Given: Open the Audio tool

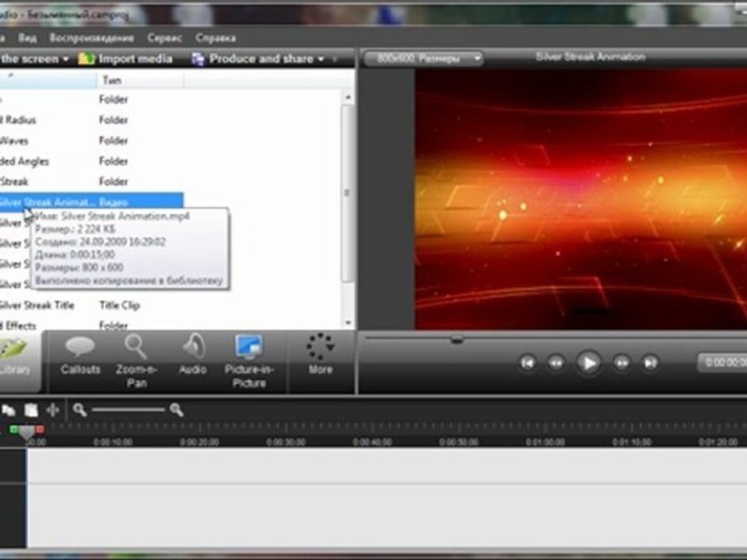Looking at the screenshot, I should (x=193, y=355).
